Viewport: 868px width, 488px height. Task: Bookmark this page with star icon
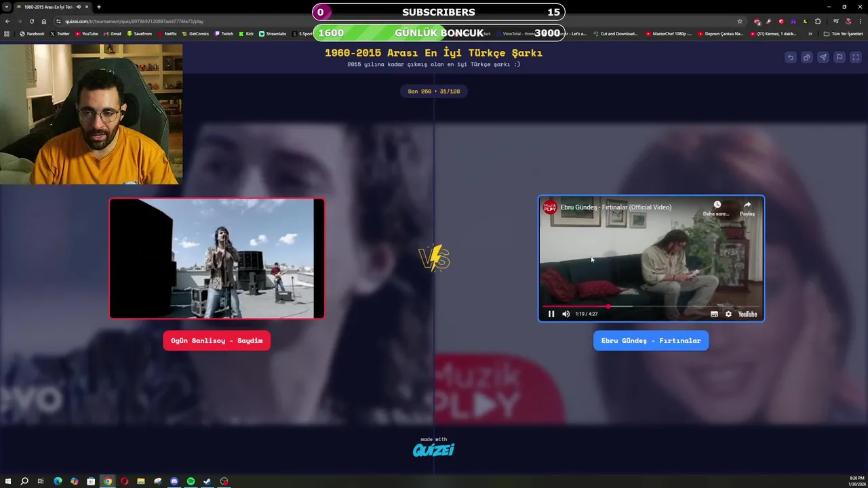[740, 21]
